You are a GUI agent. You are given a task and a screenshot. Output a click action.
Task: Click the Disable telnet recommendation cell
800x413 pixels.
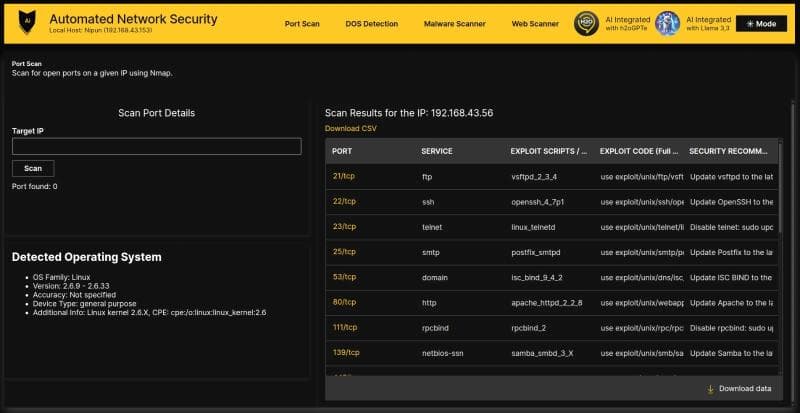[731, 227]
